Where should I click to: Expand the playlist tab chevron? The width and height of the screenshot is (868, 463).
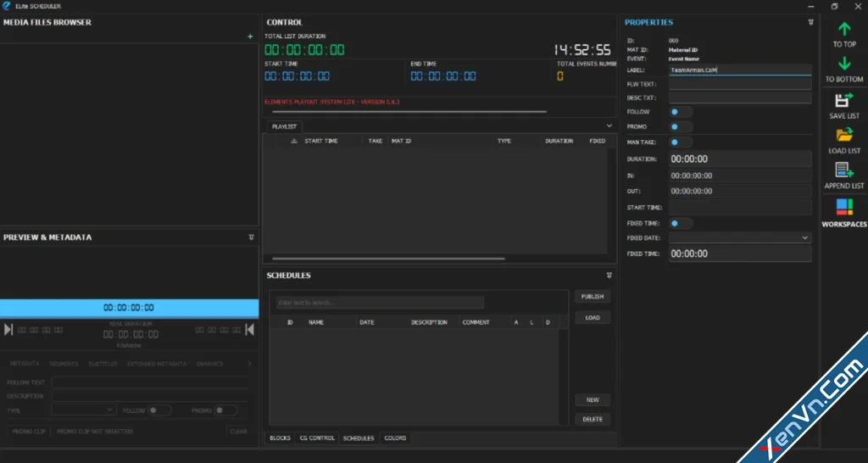[x=609, y=126]
